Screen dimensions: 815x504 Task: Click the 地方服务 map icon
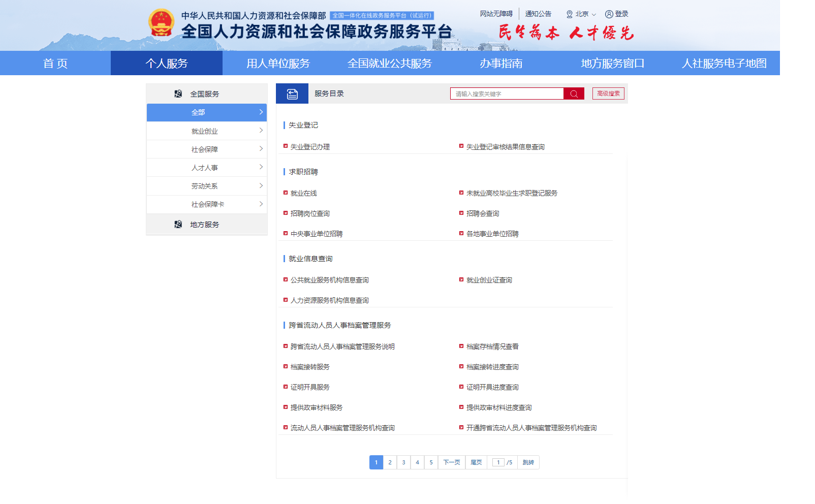(178, 225)
